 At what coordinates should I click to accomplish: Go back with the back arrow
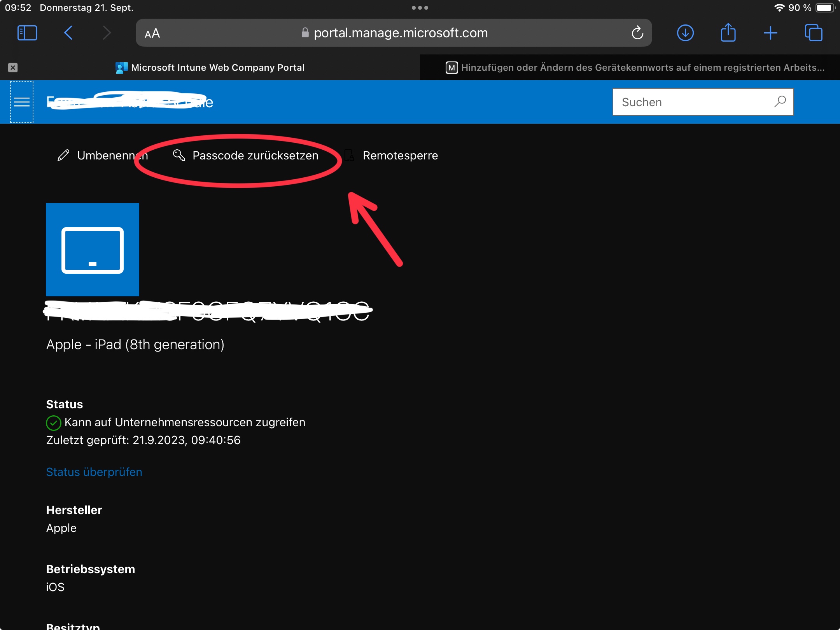pyautogui.click(x=68, y=33)
